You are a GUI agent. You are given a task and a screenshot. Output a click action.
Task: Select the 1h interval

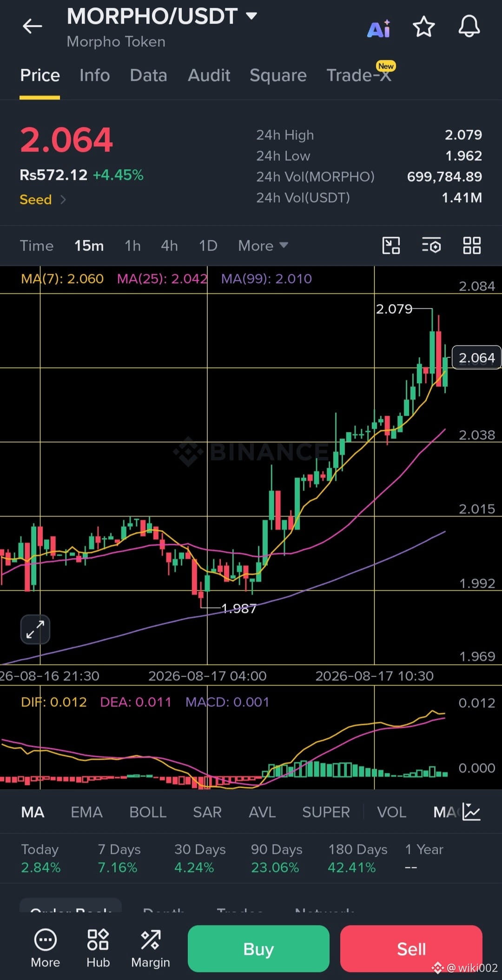click(132, 246)
